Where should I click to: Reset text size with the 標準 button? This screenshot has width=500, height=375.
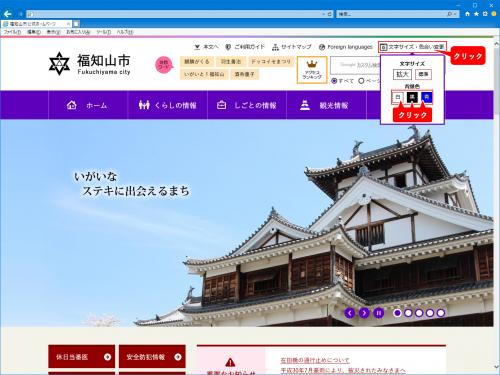coord(423,74)
